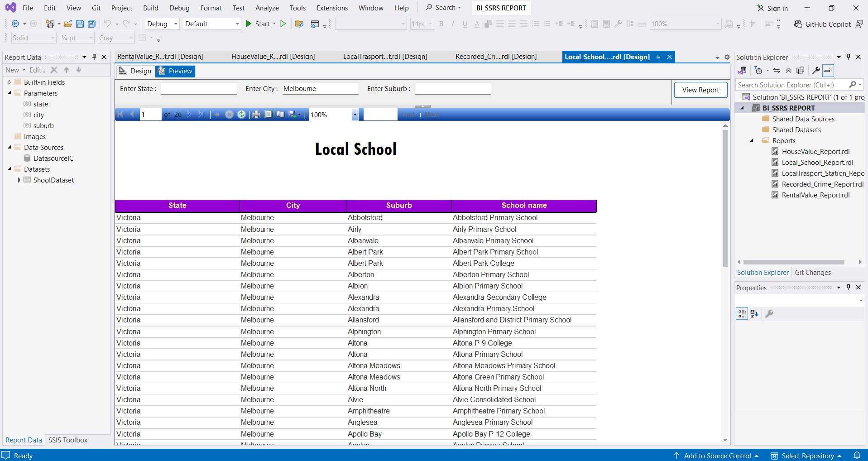Screen dimensions: 868x461
Task: Click Collapse All in Solution Explorer toolbar
Action: point(789,71)
